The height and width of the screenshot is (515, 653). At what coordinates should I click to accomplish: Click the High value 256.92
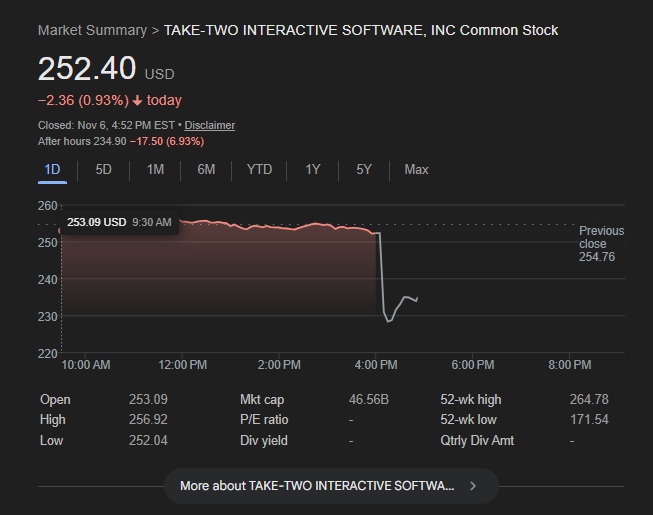(x=148, y=419)
